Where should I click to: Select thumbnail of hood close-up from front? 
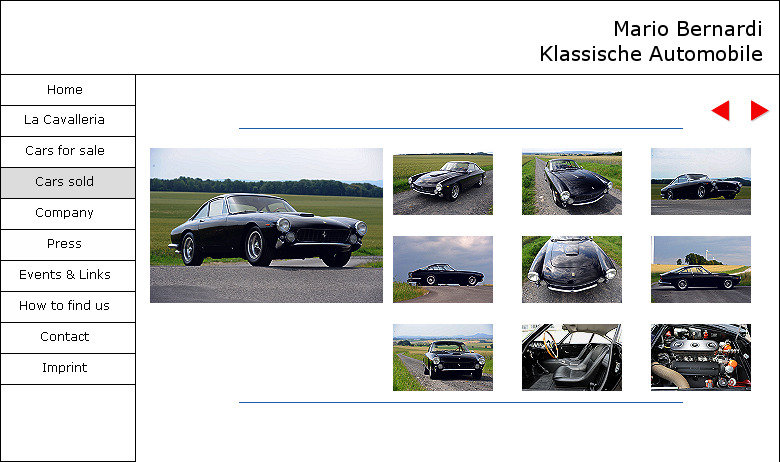coord(572,270)
